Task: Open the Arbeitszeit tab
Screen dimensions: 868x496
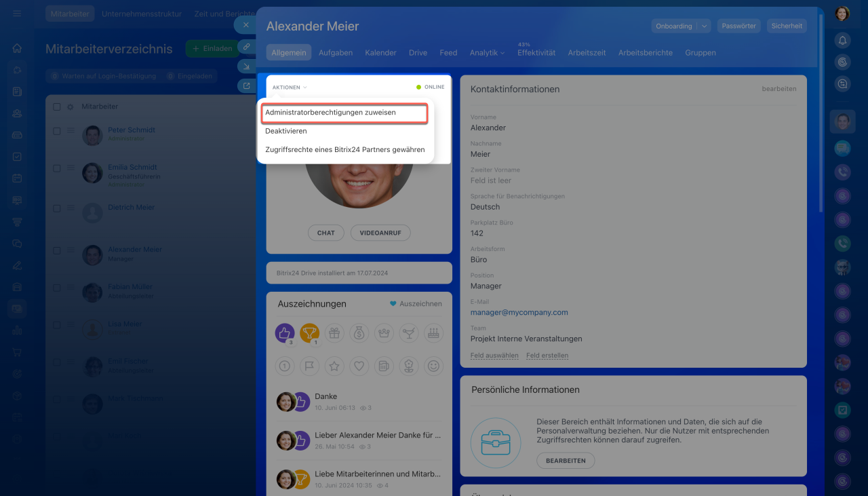Action: point(587,53)
